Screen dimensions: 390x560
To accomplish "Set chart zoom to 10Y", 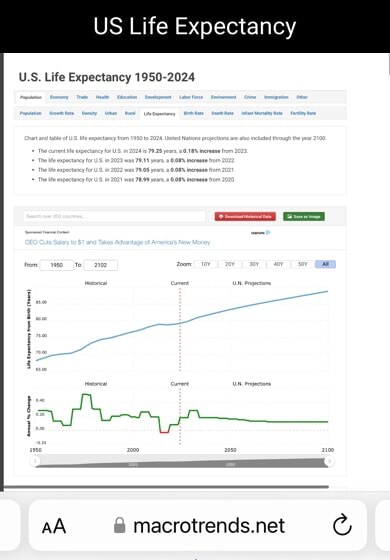I will coord(206,264).
